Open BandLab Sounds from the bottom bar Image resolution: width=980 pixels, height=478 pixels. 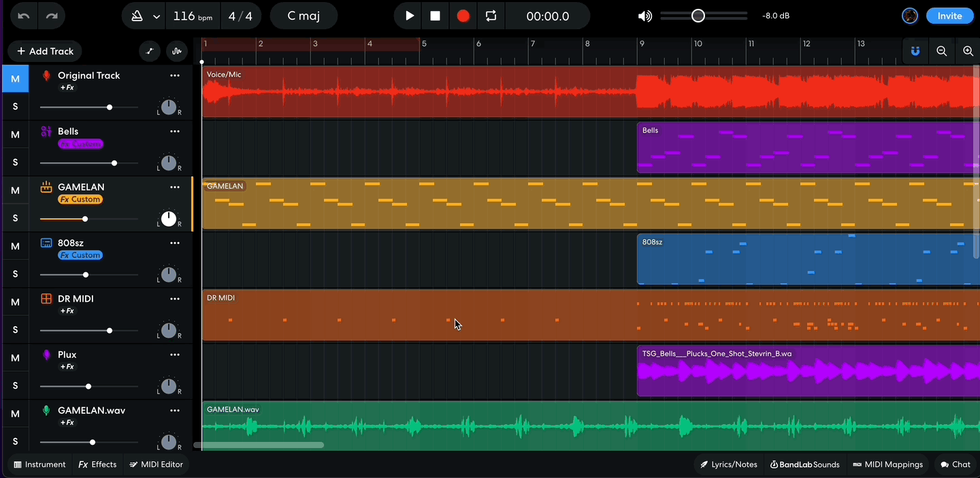pyautogui.click(x=805, y=464)
